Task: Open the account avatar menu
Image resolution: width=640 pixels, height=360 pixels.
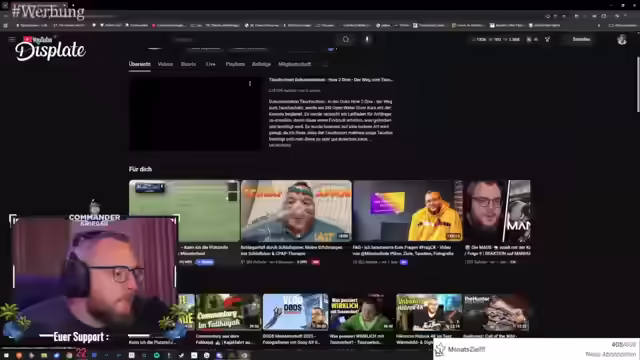Action: [622, 40]
